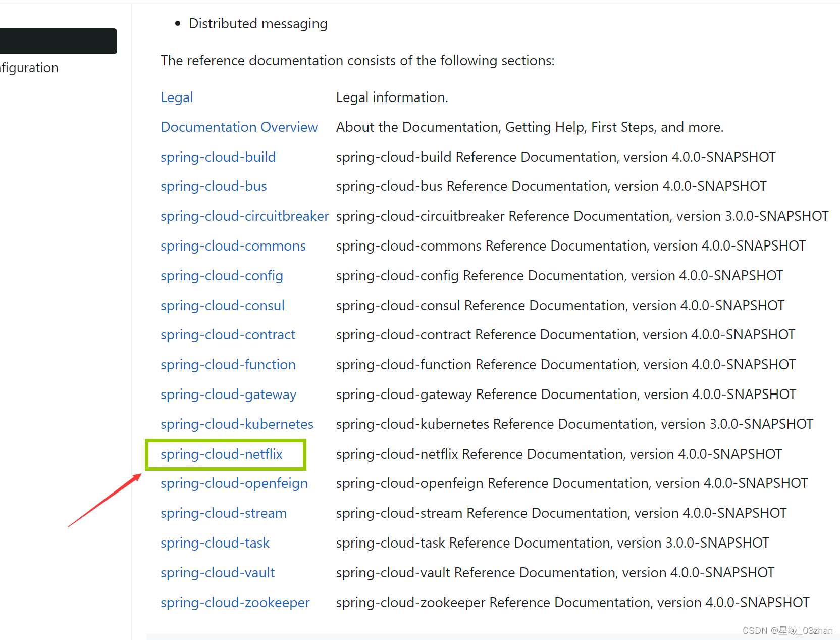Screen dimensions: 840x640
Task: Open the spring-cloud-stream link
Action: (x=224, y=513)
